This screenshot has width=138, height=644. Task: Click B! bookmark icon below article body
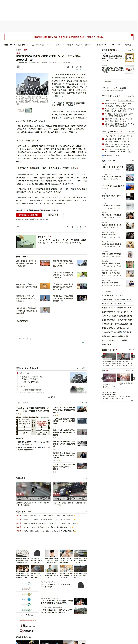(81, 226)
